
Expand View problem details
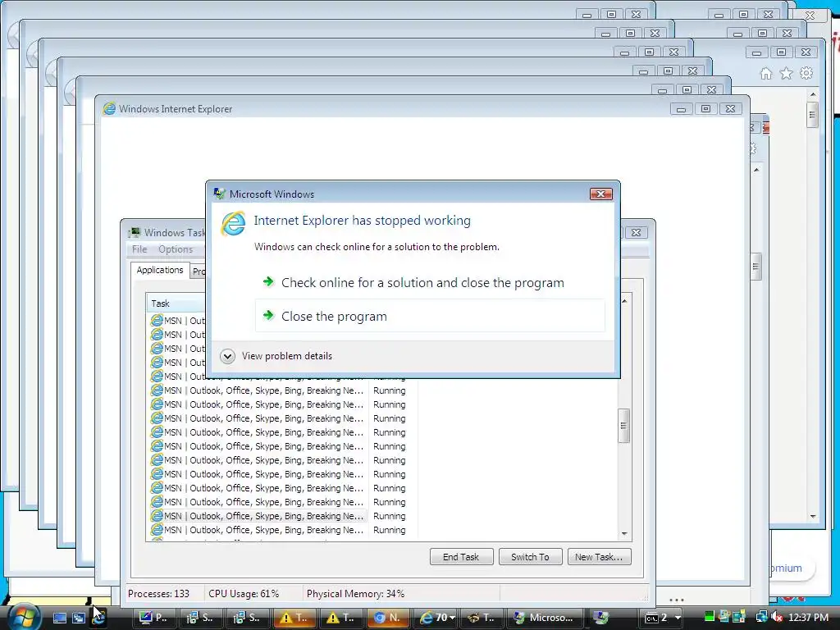pos(276,356)
